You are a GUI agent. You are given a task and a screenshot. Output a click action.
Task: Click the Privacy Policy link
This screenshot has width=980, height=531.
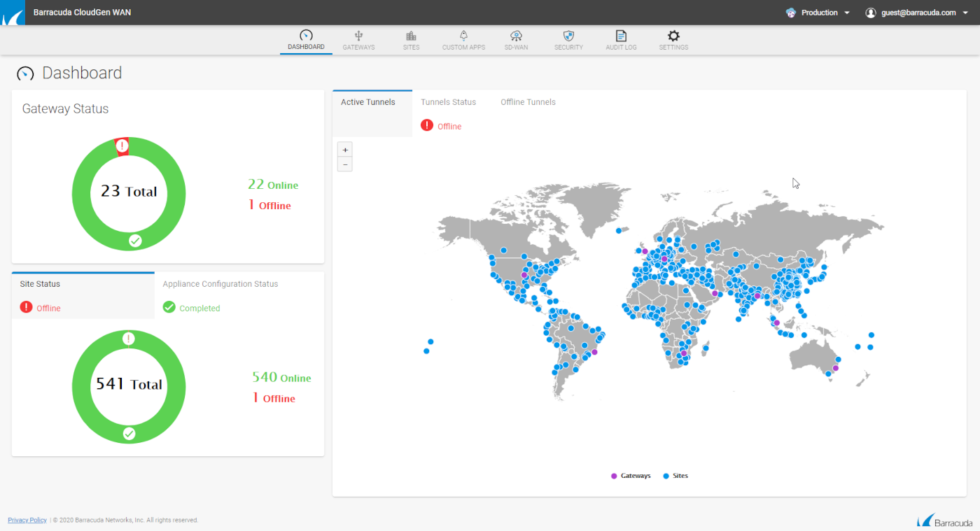tap(27, 520)
